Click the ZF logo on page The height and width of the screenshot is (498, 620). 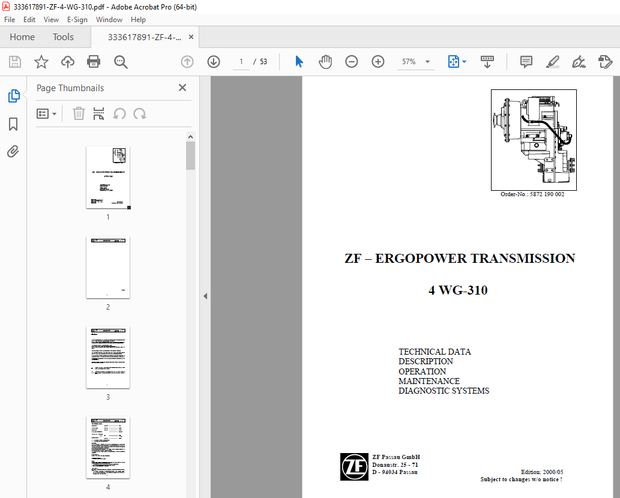click(354, 467)
